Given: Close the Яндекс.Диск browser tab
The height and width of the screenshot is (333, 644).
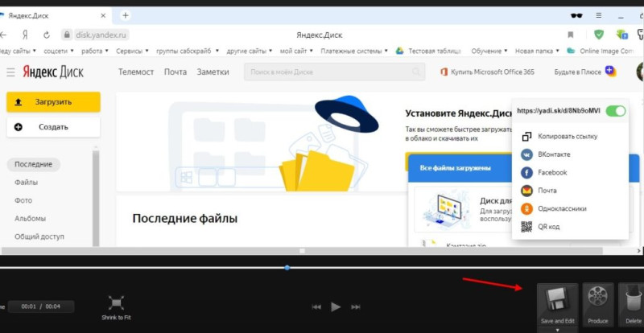Looking at the screenshot, I should point(103,15).
